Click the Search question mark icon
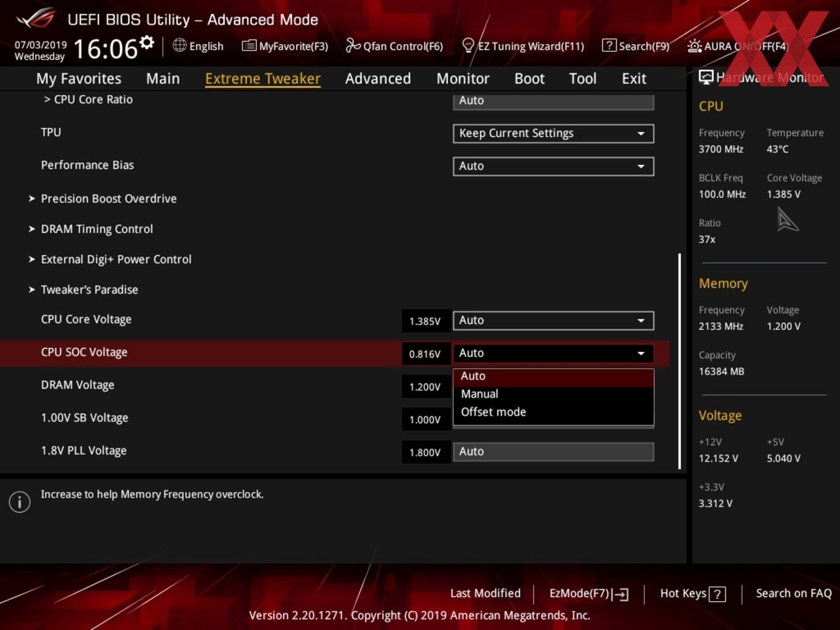This screenshot has width=840, height=630. (x=609, y=45)
